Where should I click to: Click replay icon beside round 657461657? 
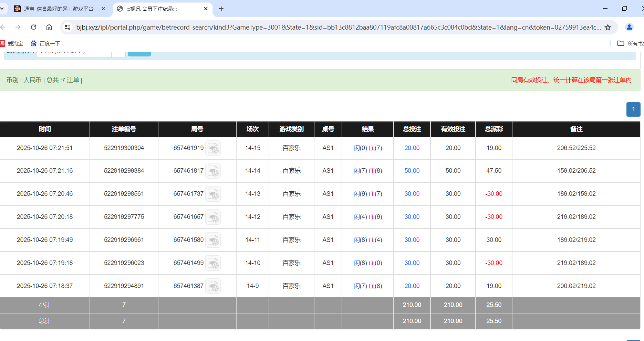tap(213, 217)
